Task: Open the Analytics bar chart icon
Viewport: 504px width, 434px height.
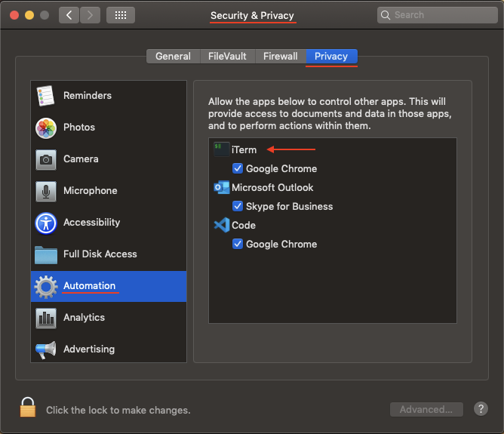Action: pyautogui.click(x=45, y=318)
